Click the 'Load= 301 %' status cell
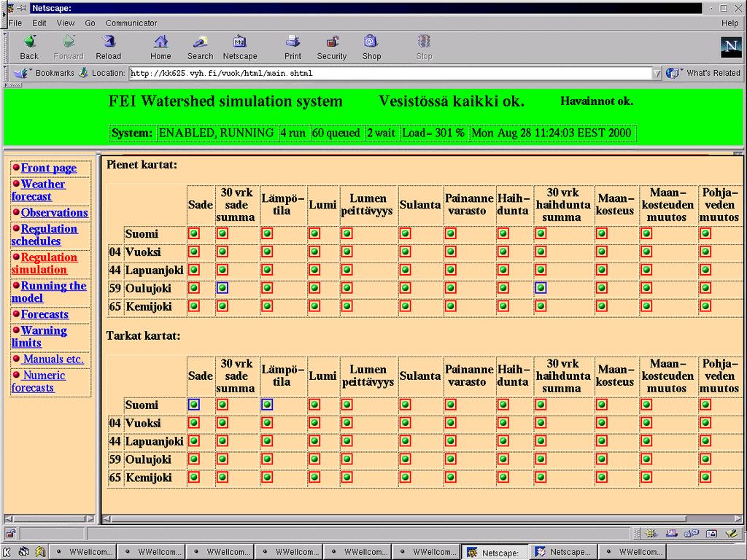 (x=433, y=133)
